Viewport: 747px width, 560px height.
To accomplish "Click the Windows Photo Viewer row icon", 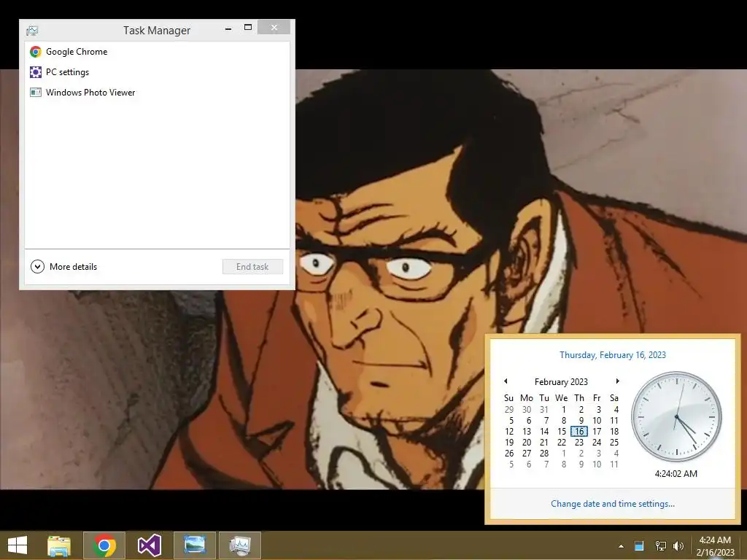I will click(x=36, y=93).
